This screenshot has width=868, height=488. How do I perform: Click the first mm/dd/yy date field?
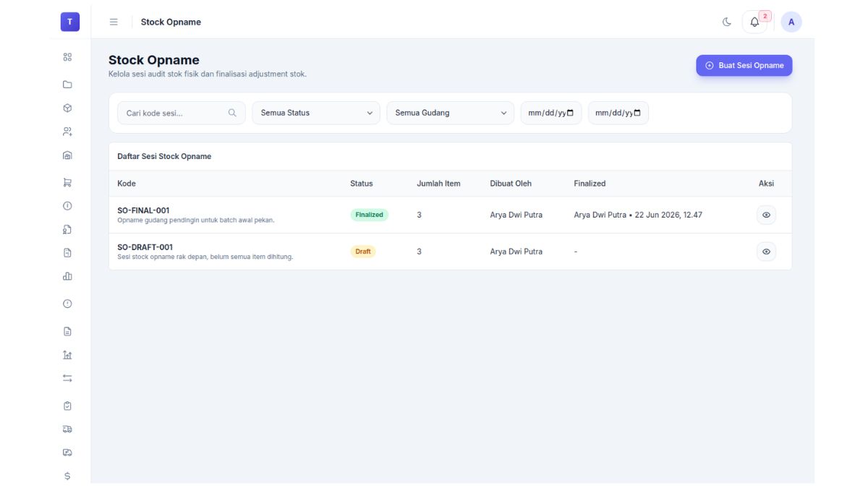click(551, 113)
